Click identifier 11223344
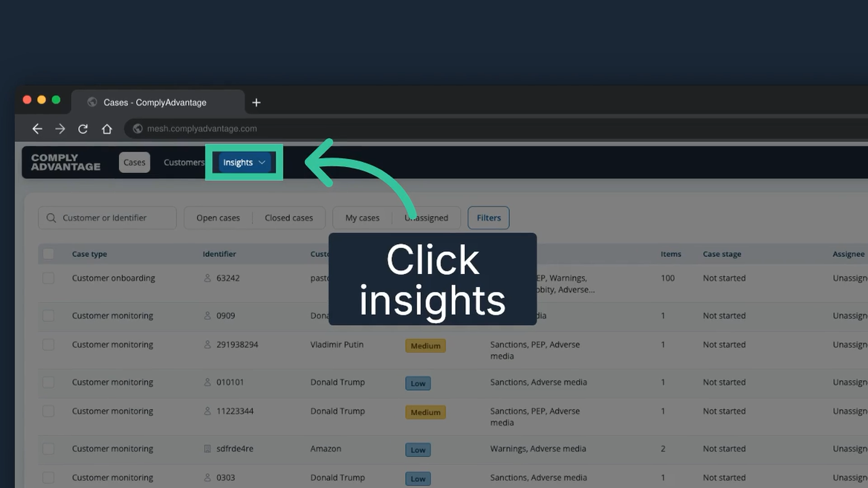Screen dimensions: 868x488 235,411
